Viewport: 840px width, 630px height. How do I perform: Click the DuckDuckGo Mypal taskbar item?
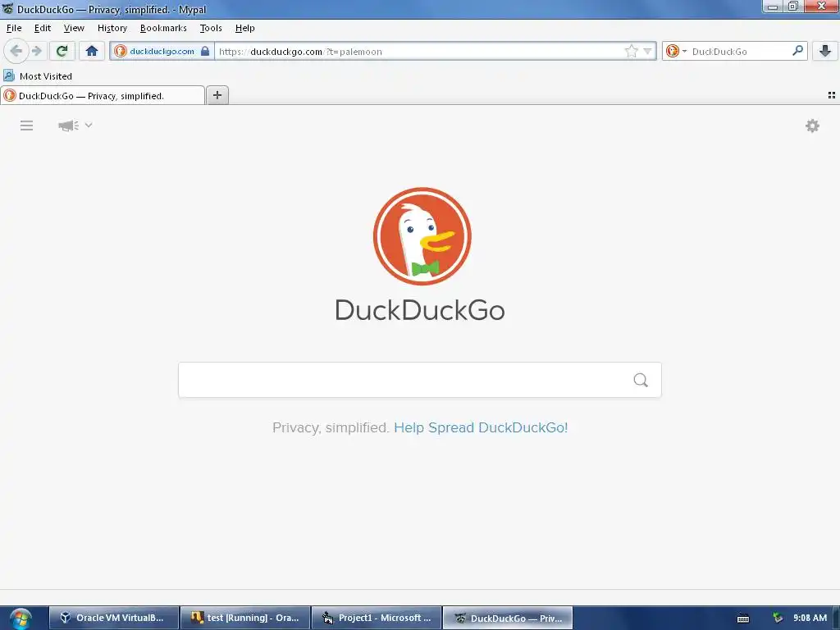tap(508, 618)
